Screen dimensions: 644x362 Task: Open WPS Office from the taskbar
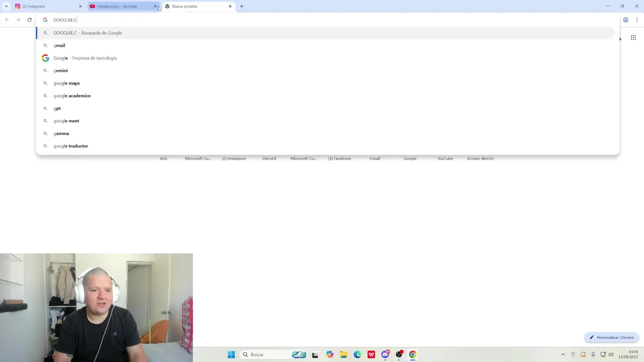point(371,354)
